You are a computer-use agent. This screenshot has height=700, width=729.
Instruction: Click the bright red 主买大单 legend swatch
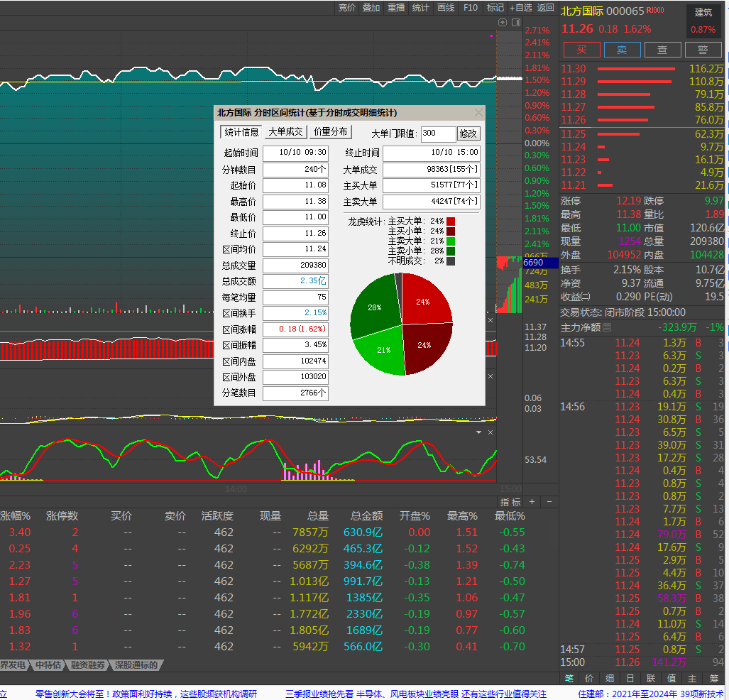(451, 222)
